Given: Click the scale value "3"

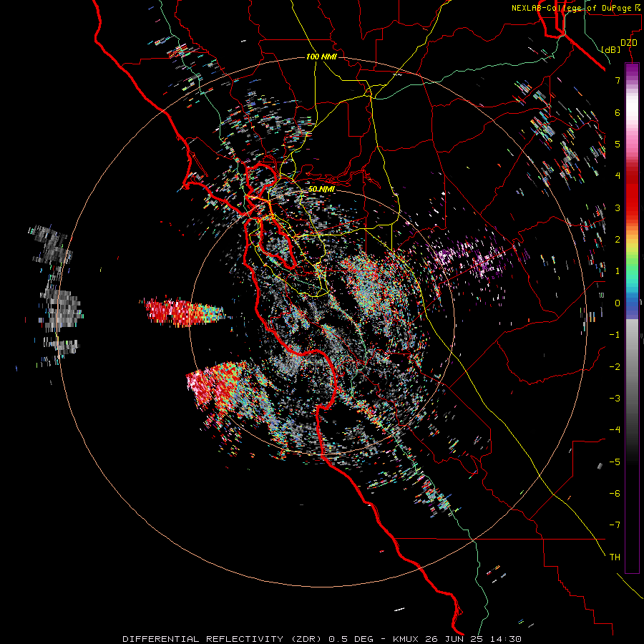Looking at the screenshot, I should (x=618, y=208).
